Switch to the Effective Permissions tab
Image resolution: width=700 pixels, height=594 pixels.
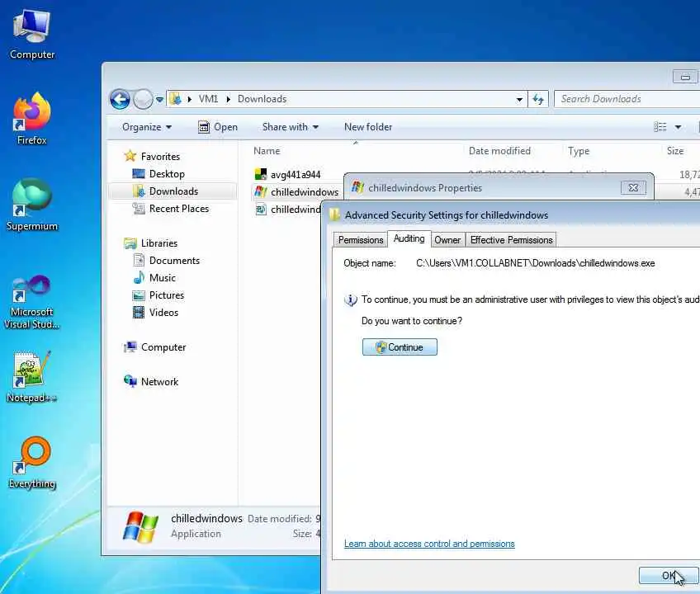point(511,239)
